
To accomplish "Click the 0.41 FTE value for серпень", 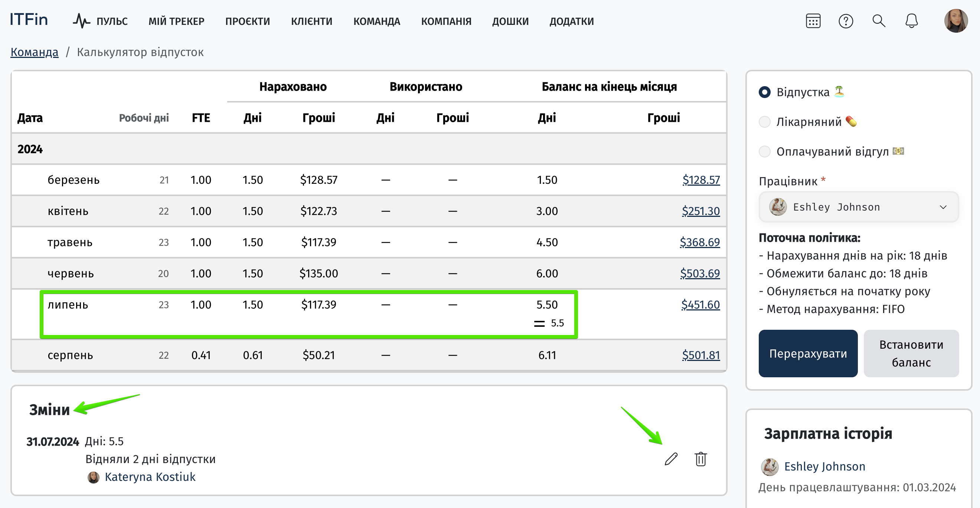I will pos(201,355).
